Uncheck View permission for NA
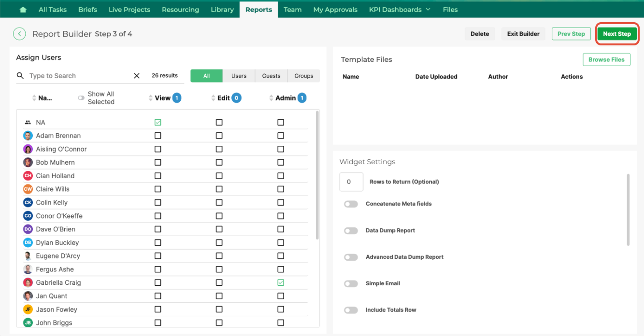The width and height of the screenshot is (644, 336). point(158,123)
